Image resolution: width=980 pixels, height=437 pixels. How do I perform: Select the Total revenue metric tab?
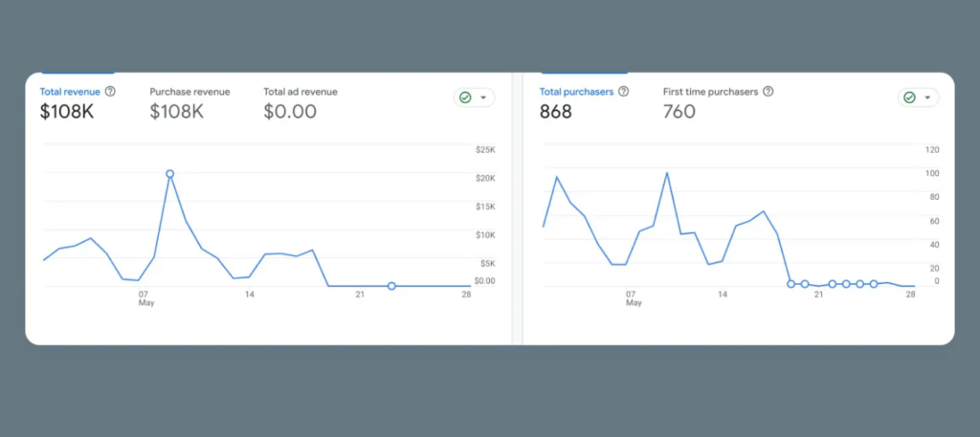(x=71, y=92)
